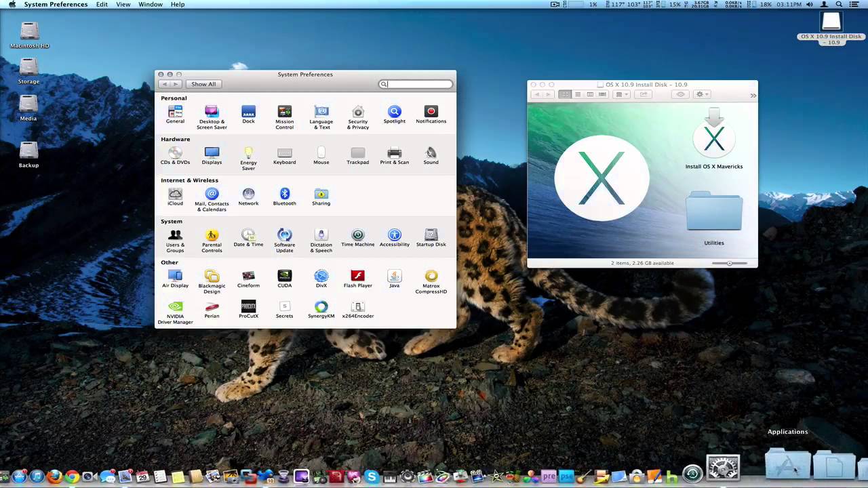Open Cineform preference pane
The height and width of the screenshot is (488, 868).
pos(248,277)
